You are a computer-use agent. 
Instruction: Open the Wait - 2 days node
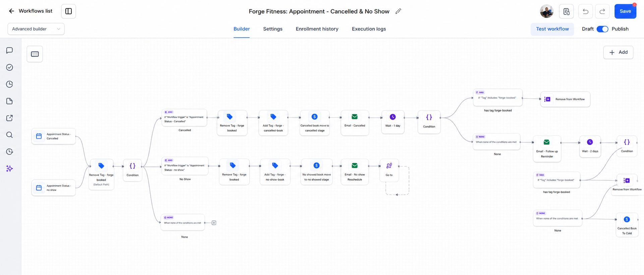pos(590,146)
